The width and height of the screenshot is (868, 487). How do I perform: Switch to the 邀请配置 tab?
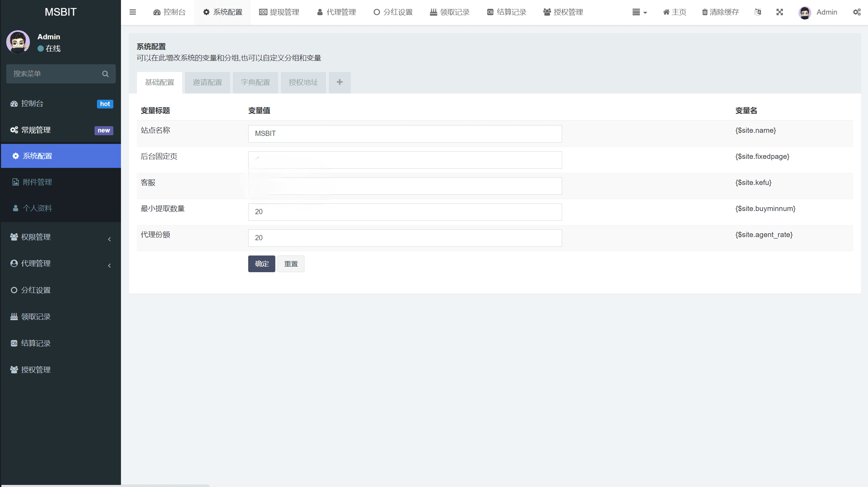coord(207,82)
